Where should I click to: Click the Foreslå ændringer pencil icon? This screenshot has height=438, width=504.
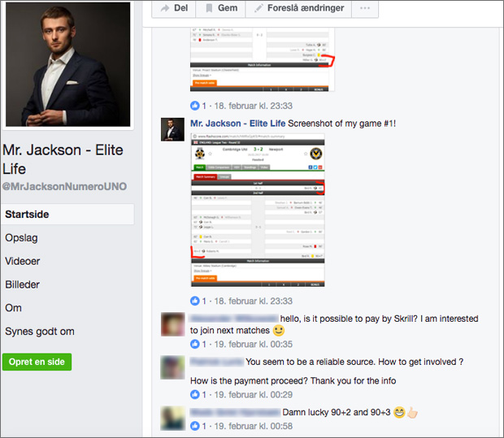pos(259,8)
